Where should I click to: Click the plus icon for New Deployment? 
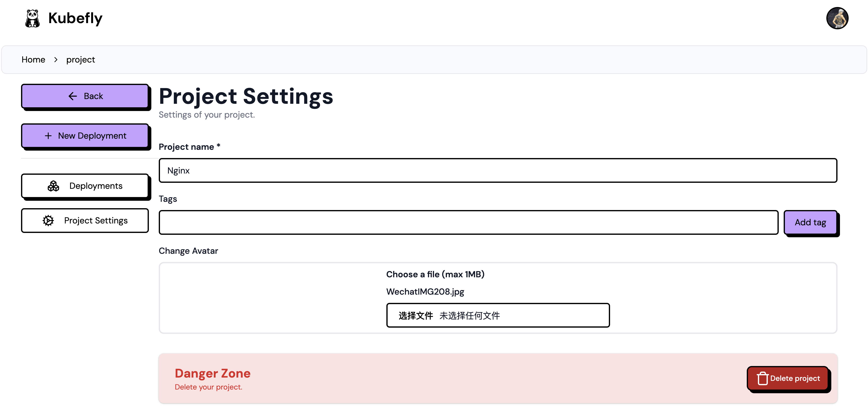[48, 136]
